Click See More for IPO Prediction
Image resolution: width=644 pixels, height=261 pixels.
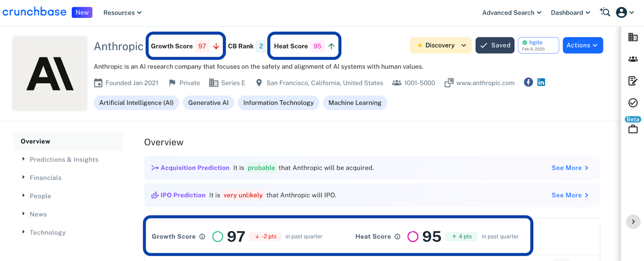(570, 195)
